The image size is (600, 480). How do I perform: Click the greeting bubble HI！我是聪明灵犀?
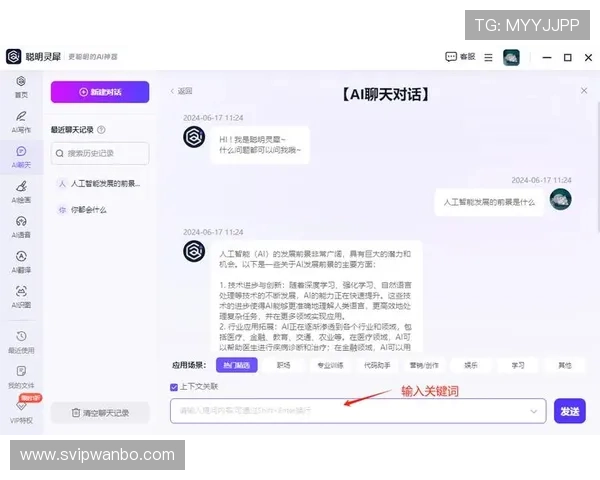[x=260, y=145]
